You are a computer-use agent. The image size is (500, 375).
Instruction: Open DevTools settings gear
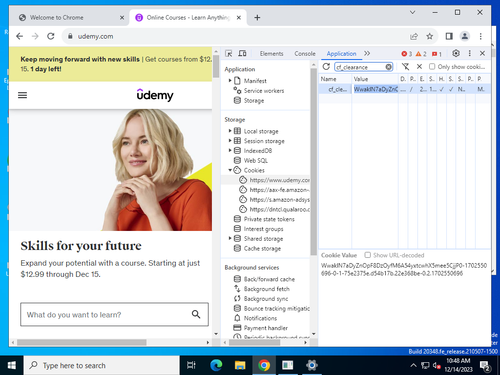click(x=456, y=53)
